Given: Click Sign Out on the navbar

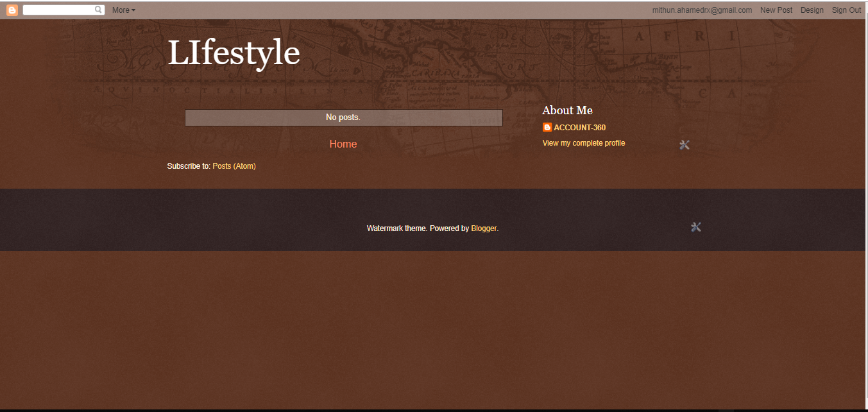Looking at the screenshot, I should [x=846, y=10].
